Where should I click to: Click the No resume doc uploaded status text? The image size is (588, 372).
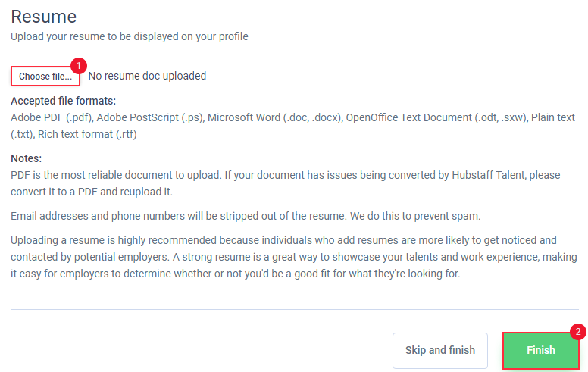coord(147,76)
